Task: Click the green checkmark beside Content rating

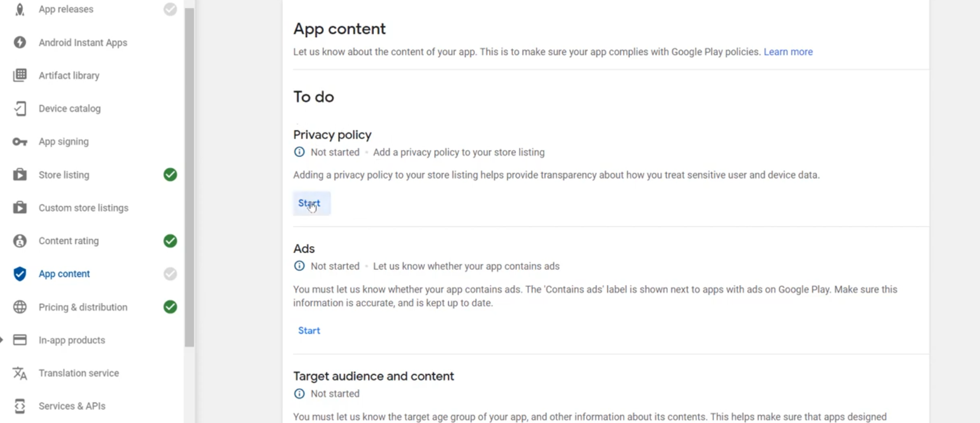Action: click(170, 241)
